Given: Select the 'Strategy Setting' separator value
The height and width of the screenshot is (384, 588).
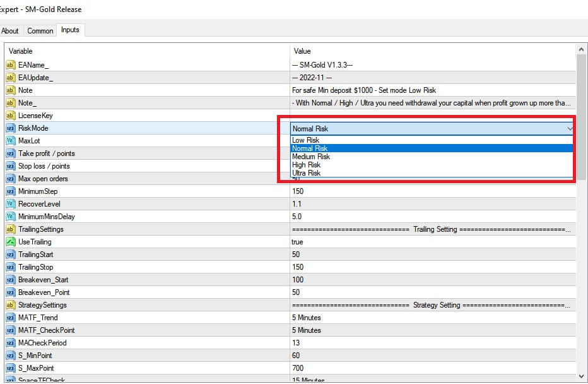Looking at the screenshot, I should 433,305.
